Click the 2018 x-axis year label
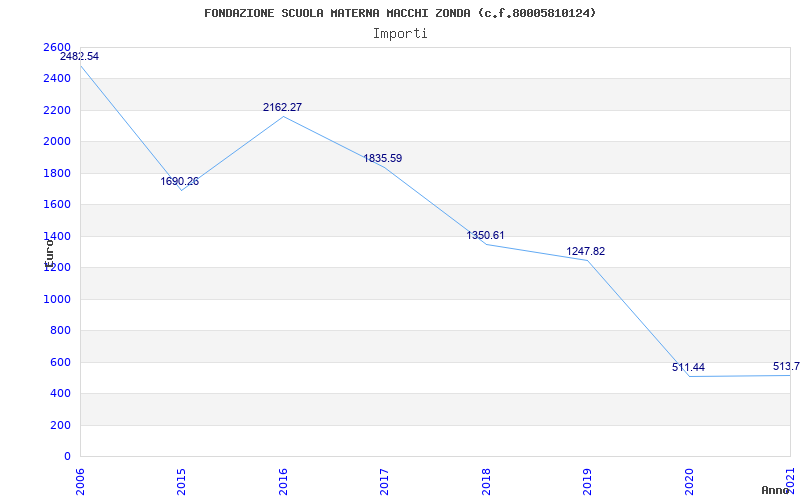800x500 pixels. coord(486,481)
